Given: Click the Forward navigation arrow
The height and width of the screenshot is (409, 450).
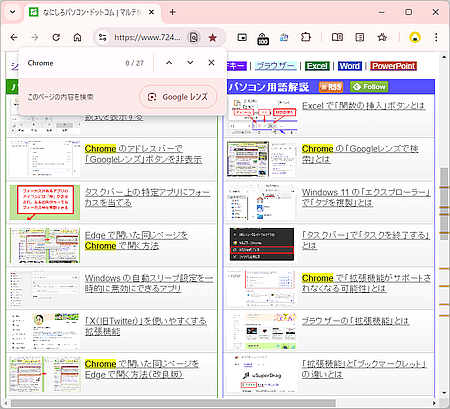Looking at the screenshot, I should tap(35, 37).
